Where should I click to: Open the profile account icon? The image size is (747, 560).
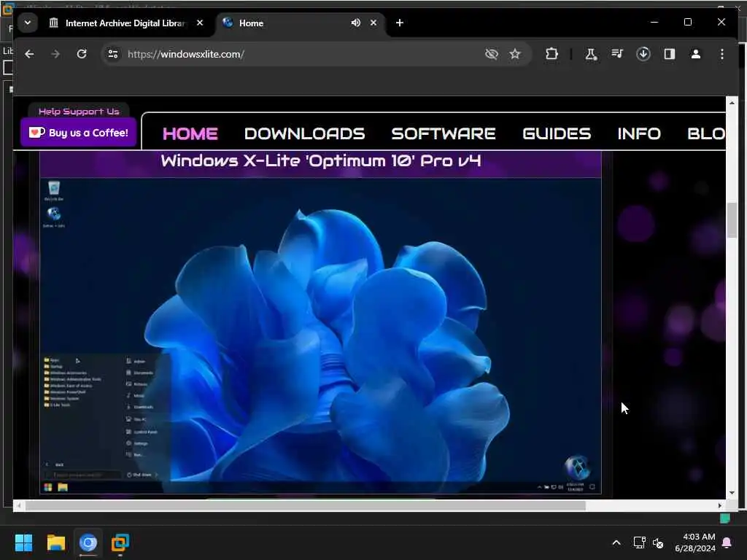tap(695, 54)
